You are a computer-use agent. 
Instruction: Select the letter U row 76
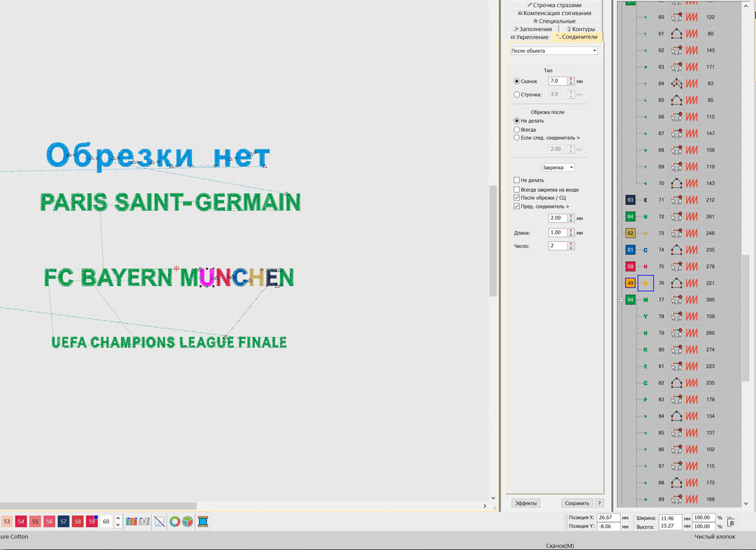pyautogui.click(x=645, y=283)
